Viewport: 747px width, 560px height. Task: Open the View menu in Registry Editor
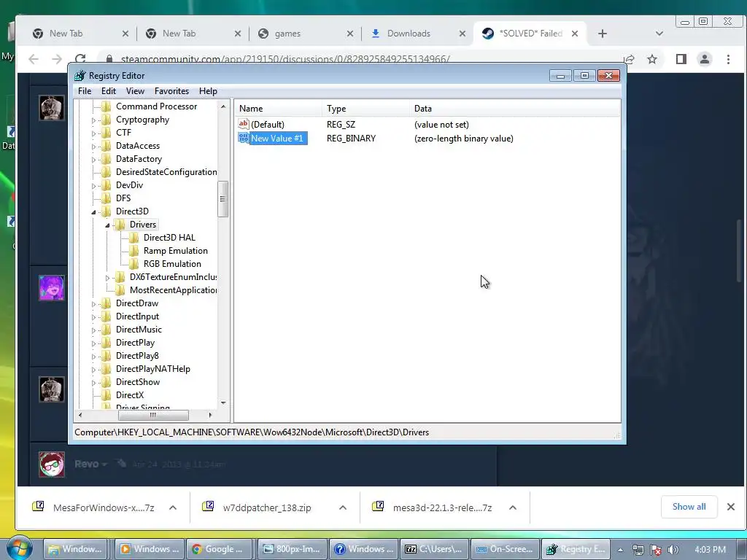tap(135, 91)
